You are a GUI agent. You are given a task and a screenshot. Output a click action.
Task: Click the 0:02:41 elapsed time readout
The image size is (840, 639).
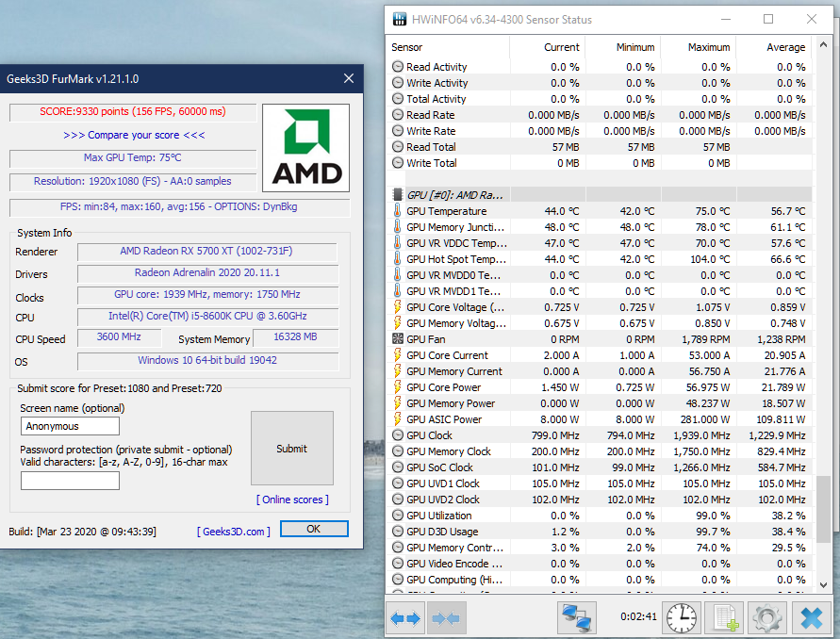pos(638,616)
